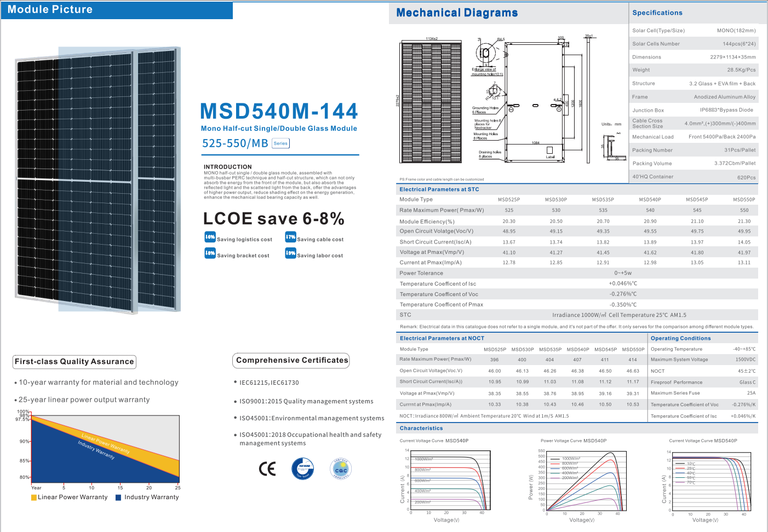The image size is (768, 532).
Task: Click the '10-year warranty for material and technology' bullet
Action: click(96, 383)
